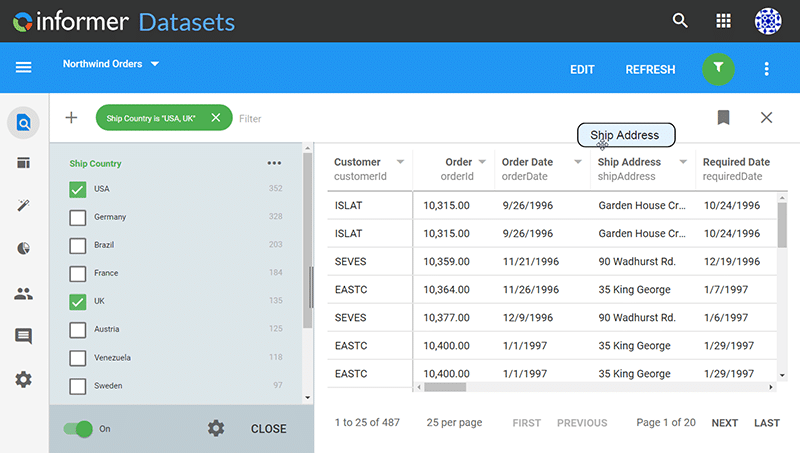Check the France checkbox
Screen dimensions: 800x453
coord(78,273)
